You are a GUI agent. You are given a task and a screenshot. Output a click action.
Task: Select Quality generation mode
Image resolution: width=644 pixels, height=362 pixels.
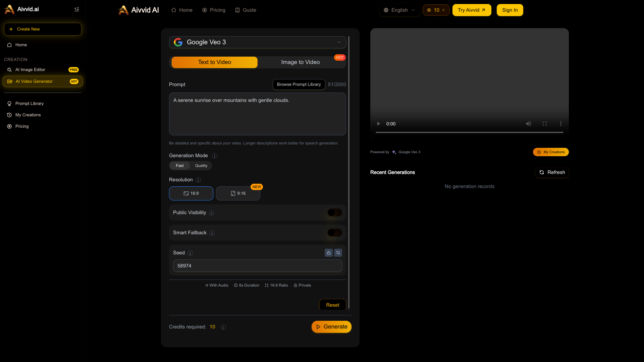pyautogui.click(x=201, y=166)
